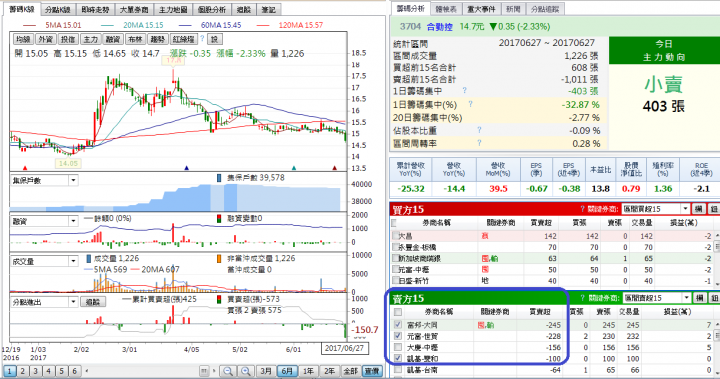Uncheck the 富邦-大同 seller checkbox

(398, 325)
